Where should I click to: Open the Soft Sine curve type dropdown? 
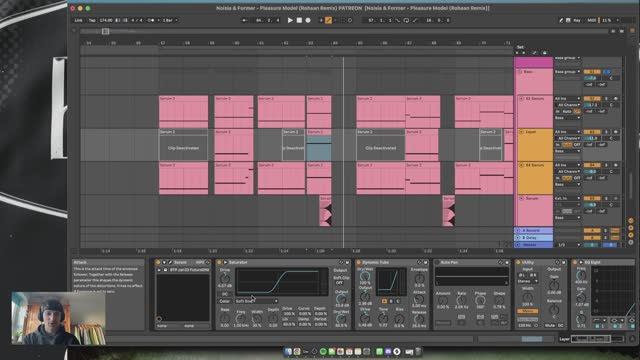coord(256,301)
